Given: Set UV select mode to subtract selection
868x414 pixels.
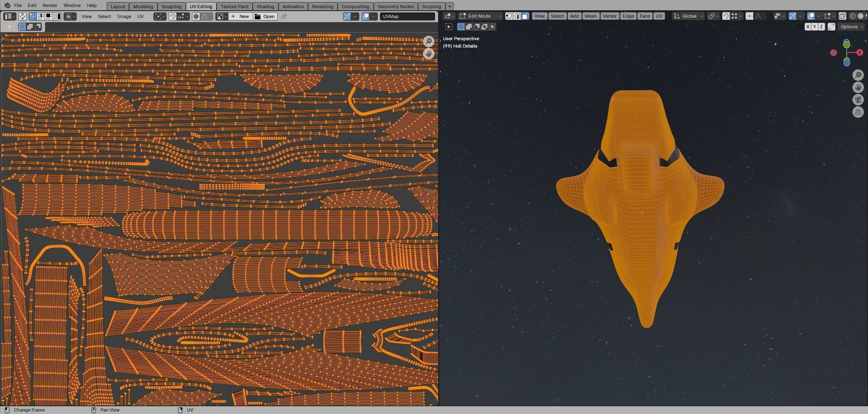Looking at the screenshot, I should (x=38, y=27).
